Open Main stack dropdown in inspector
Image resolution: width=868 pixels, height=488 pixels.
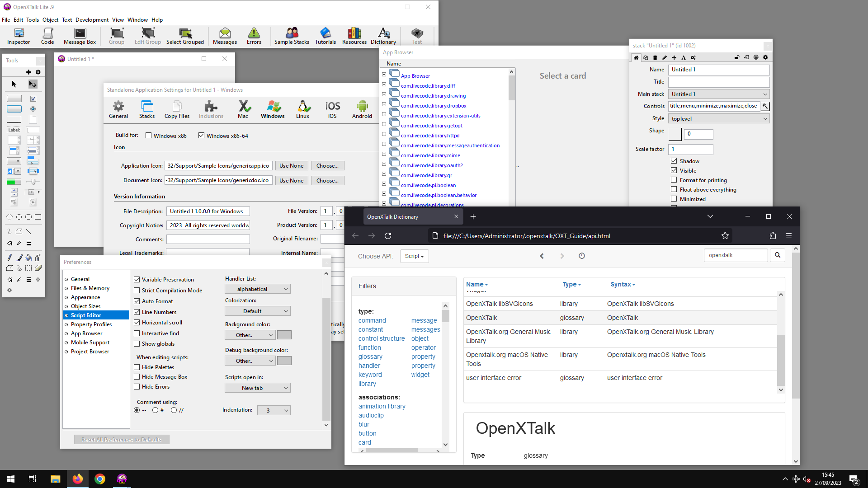[719, 94]
